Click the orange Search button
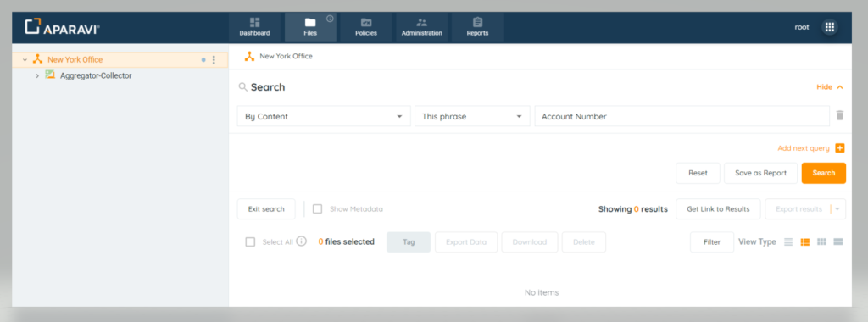 (x=824, y=173)
